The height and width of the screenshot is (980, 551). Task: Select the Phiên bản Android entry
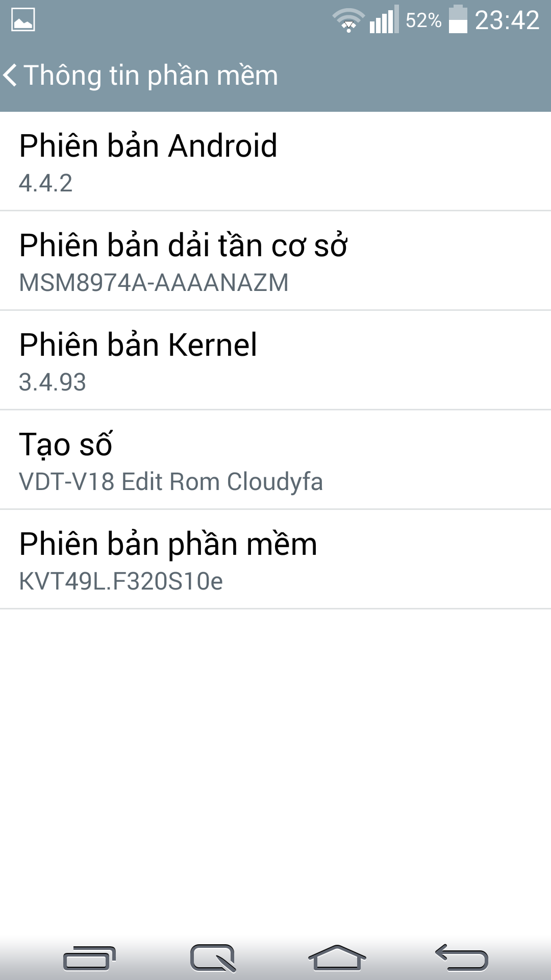coord(275,161)
